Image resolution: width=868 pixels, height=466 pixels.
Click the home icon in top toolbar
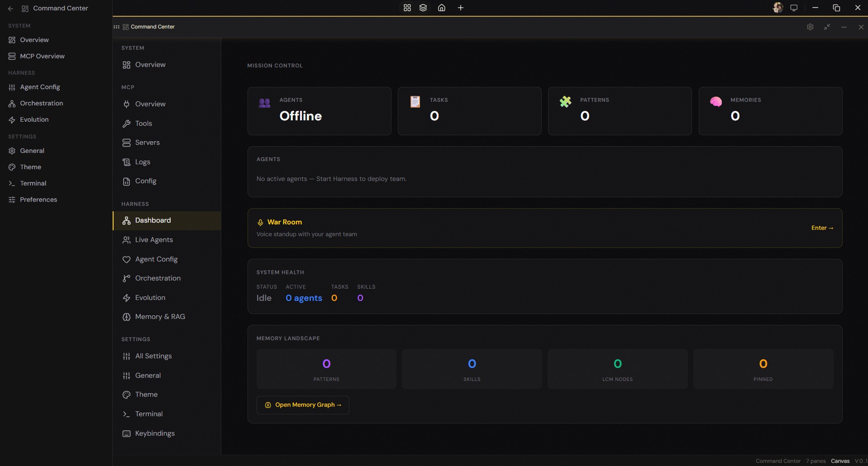coord(442,8)
